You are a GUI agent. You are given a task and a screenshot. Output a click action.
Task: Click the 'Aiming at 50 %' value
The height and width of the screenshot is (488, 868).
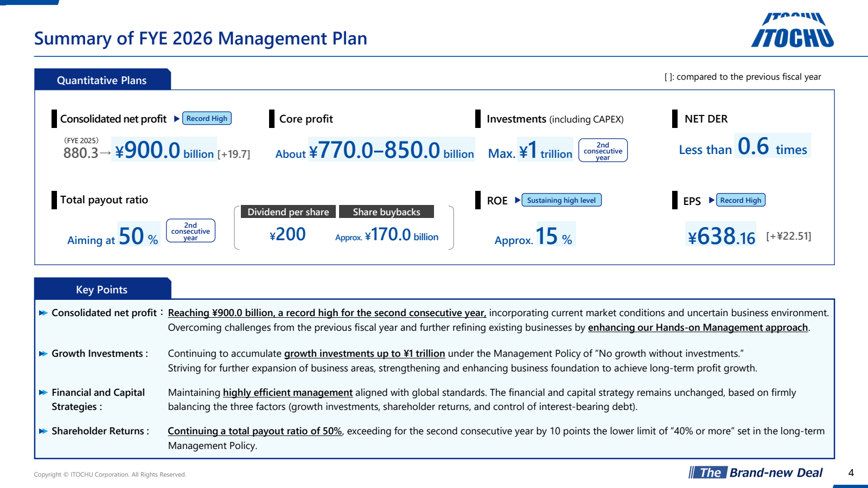pos(113,236)
